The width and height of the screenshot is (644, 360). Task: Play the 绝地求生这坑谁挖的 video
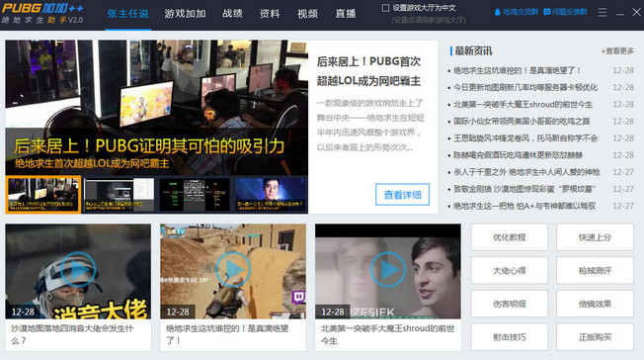(233, 269)
